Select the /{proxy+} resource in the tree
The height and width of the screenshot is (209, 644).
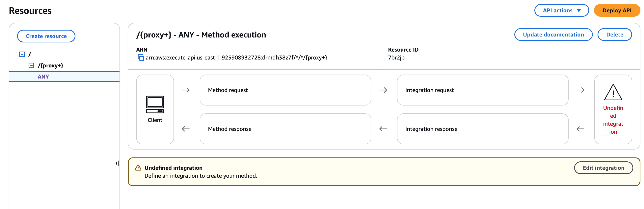point(50,65)
